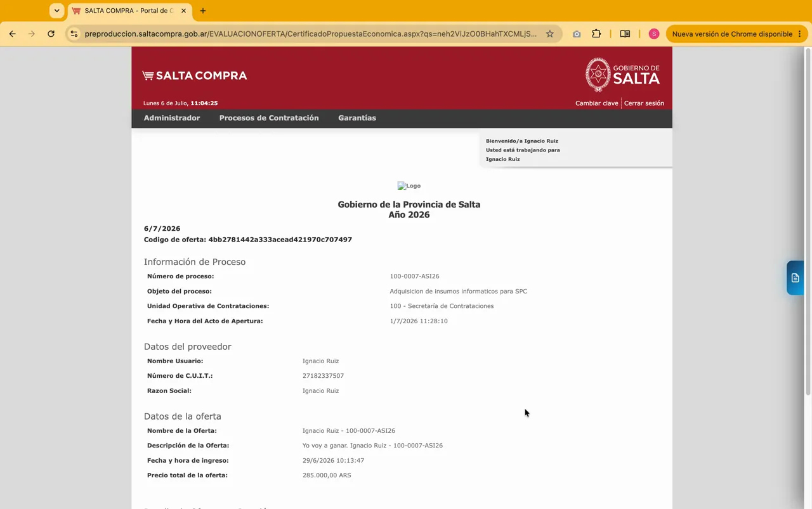Click the Cerrar sesión link
This screenshot has height=509, width=812.
click(x=644, y=103)
